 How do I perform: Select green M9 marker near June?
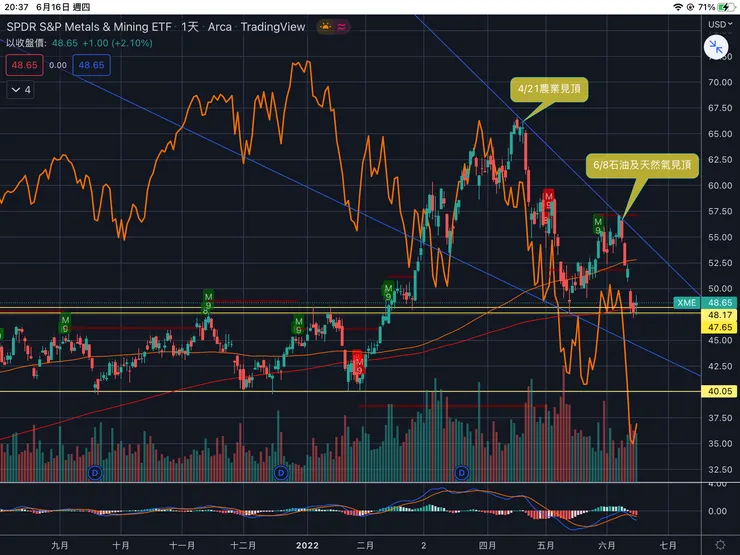pyautogui.click(x=598, y=225)
